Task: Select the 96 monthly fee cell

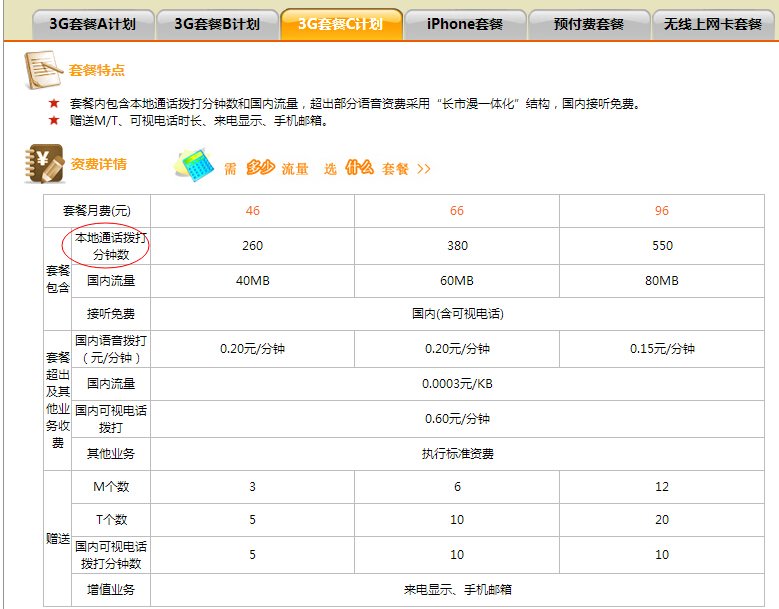Action: 662,211
